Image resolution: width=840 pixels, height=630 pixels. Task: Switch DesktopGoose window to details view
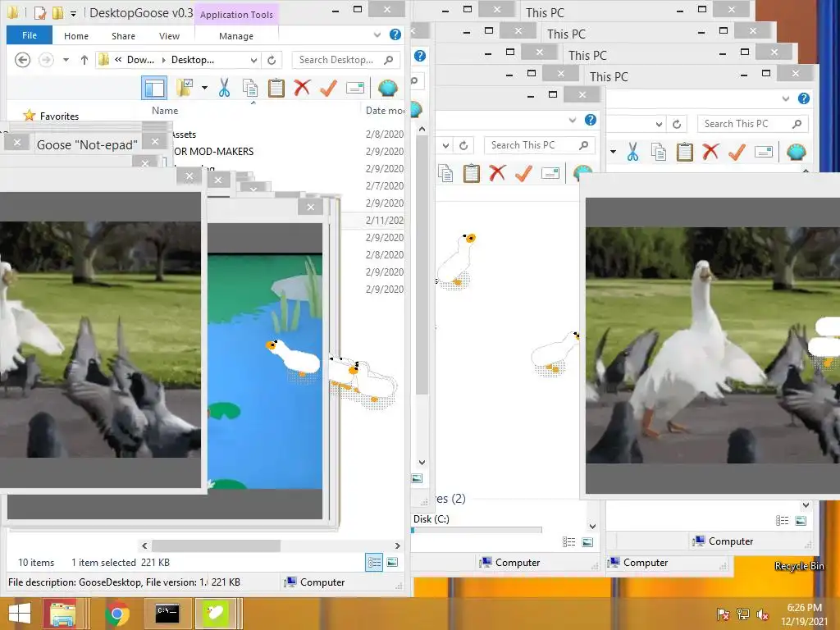[374, 563]
